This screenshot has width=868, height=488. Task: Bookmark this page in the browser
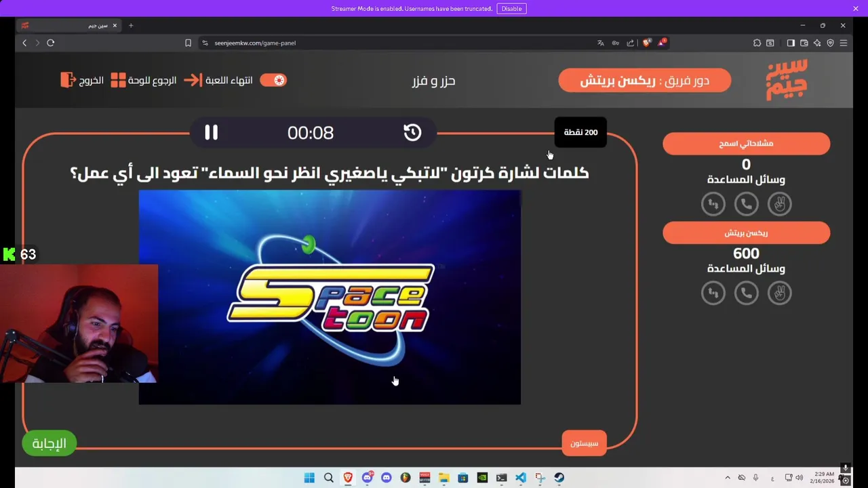(x=188, y=43)
